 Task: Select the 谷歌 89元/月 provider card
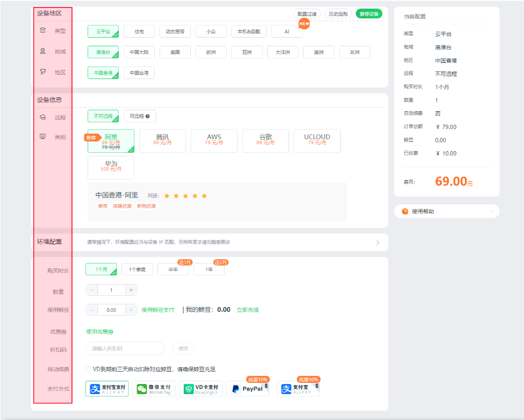[x=265, y=141]
